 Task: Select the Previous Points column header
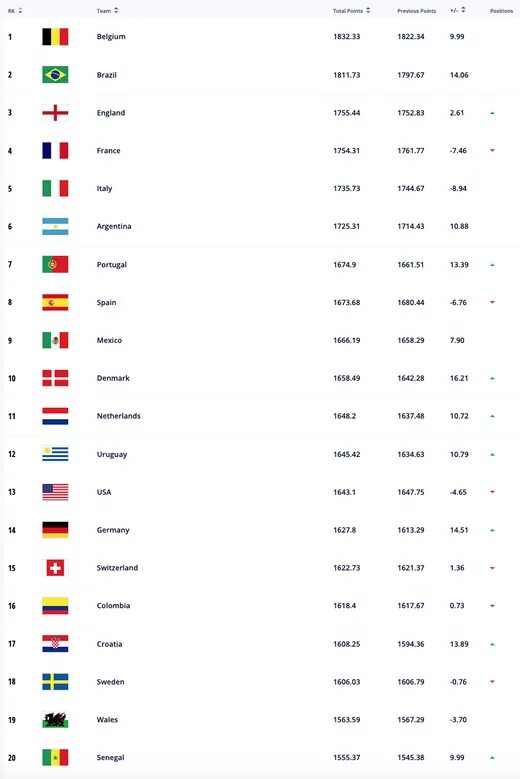tap(416, 11)
